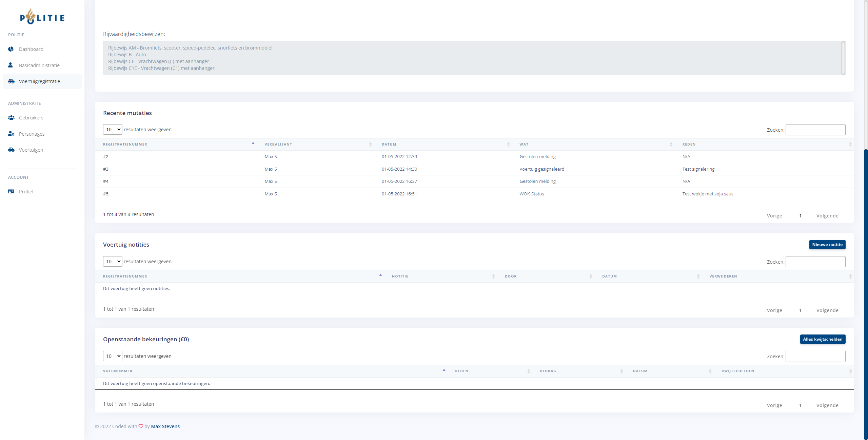868x440 pixels.
Task: Click the Voertuigen car icon
Action: [11, 150]
